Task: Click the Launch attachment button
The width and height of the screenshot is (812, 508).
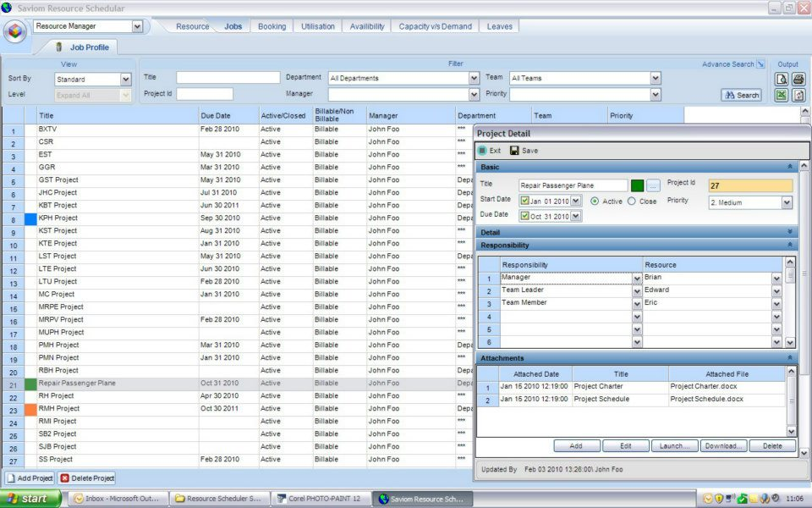Action: [675, 446]
